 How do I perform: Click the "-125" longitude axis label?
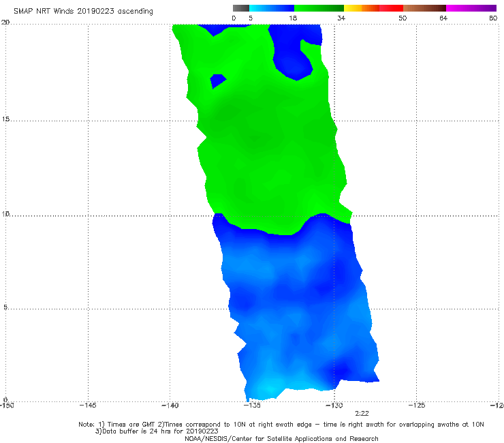coord(417,406)
